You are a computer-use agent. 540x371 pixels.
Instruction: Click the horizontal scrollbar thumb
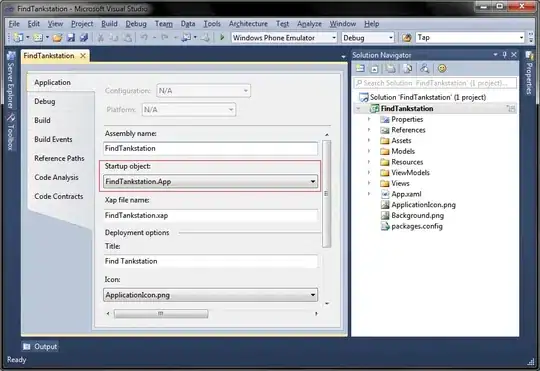161,313
